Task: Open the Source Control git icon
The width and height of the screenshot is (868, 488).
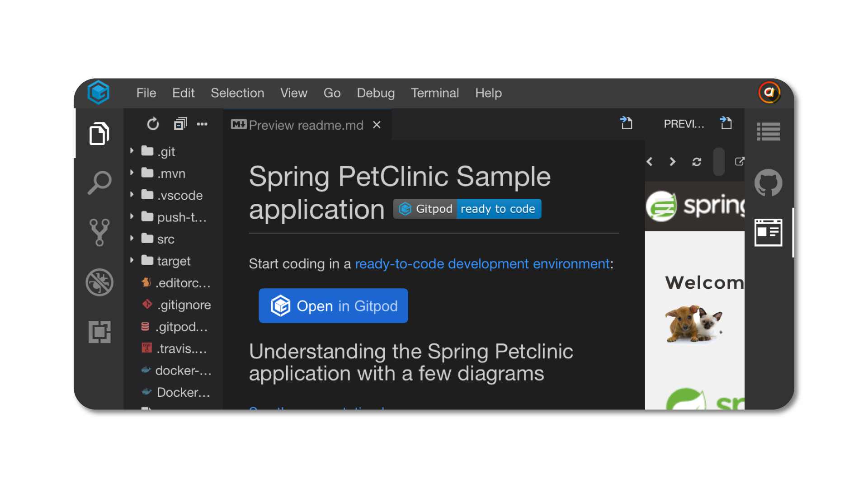Action: (99, 233)
